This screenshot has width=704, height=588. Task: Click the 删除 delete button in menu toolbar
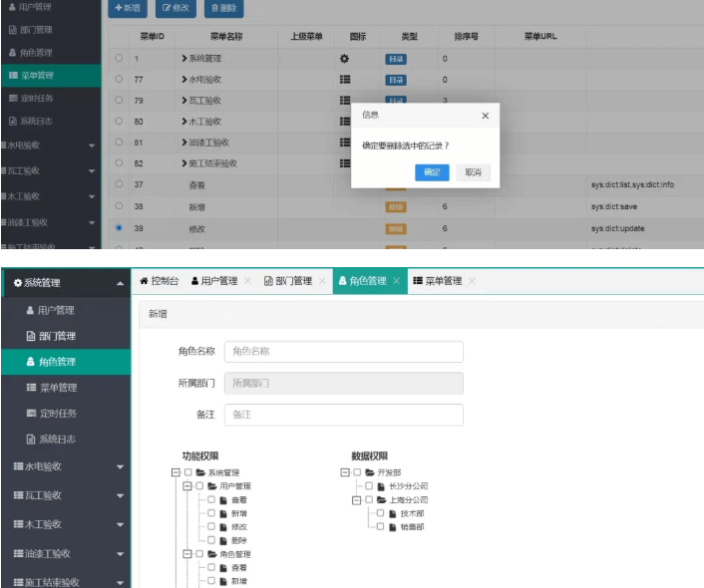[x=223, y=8]
